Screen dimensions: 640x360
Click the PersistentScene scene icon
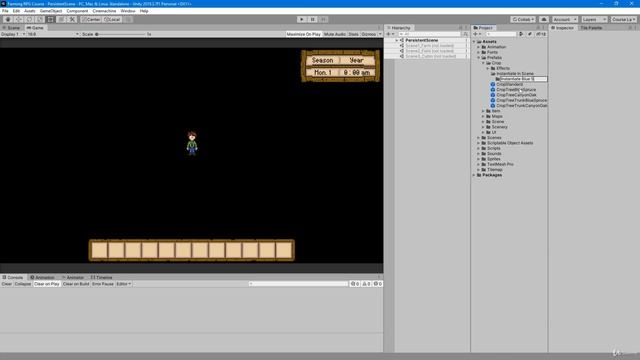(402, 40)
